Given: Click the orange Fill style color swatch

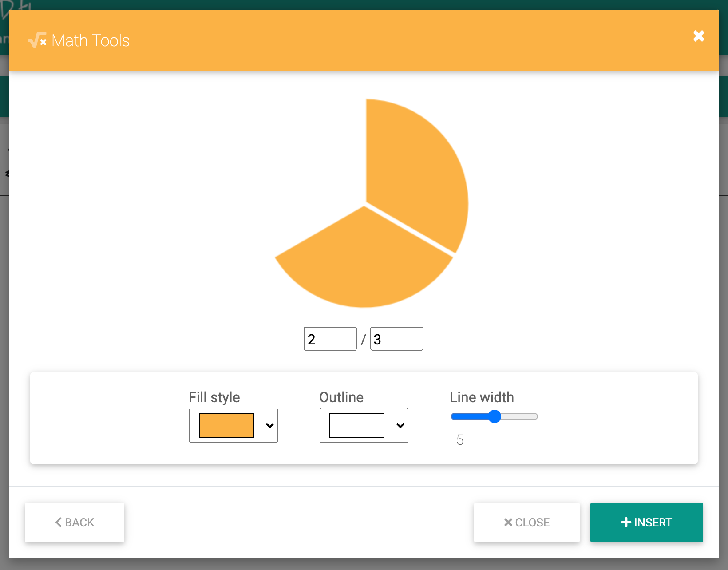Looking at the screenshot, I should pos(226,425).
